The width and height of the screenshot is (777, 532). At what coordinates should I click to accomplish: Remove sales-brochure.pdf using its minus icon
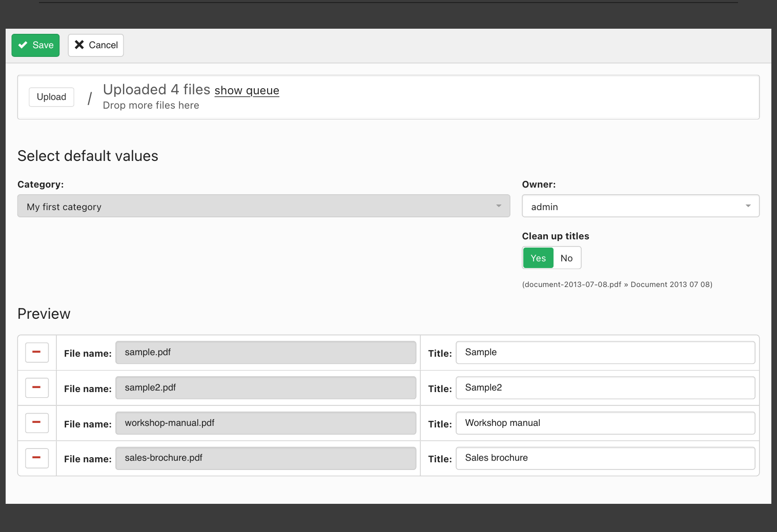tap(37, 458)
